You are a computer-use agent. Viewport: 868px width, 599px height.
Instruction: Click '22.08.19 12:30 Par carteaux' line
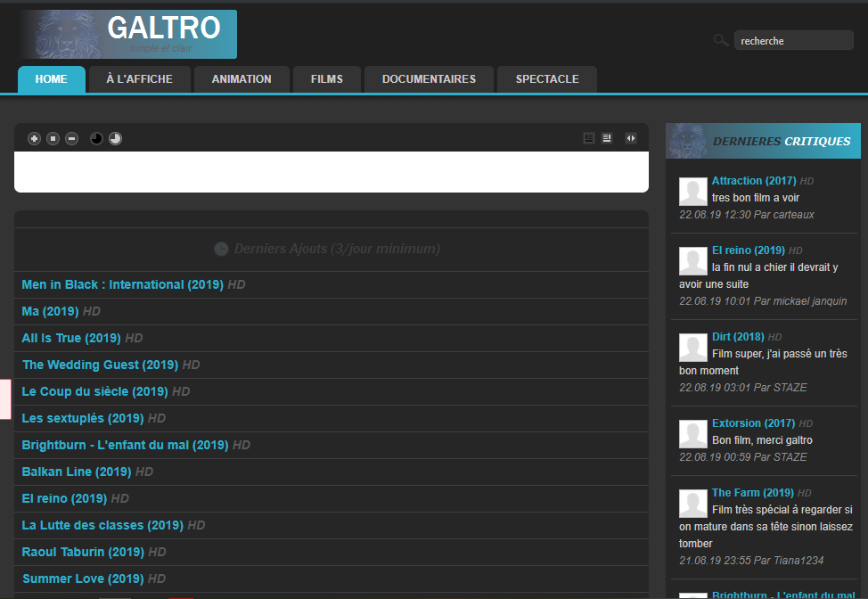click(747, 215)
